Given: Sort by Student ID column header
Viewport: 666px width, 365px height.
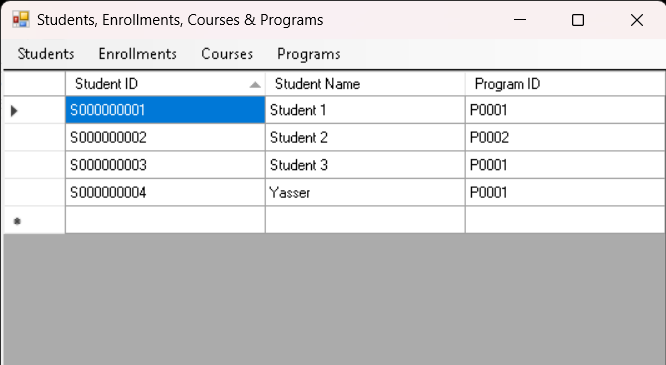Looking at the screenshot, I should click(x=165, y=84).
